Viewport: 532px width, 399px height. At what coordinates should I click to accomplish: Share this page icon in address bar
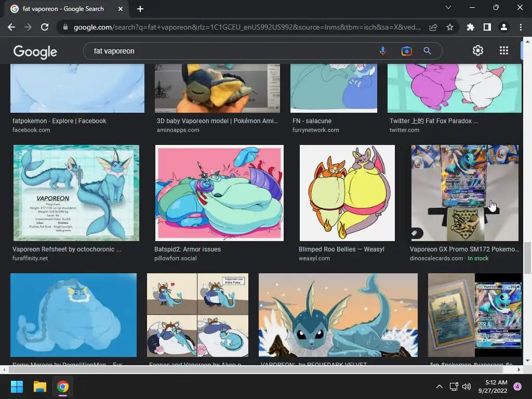click(x=433, y=28)
